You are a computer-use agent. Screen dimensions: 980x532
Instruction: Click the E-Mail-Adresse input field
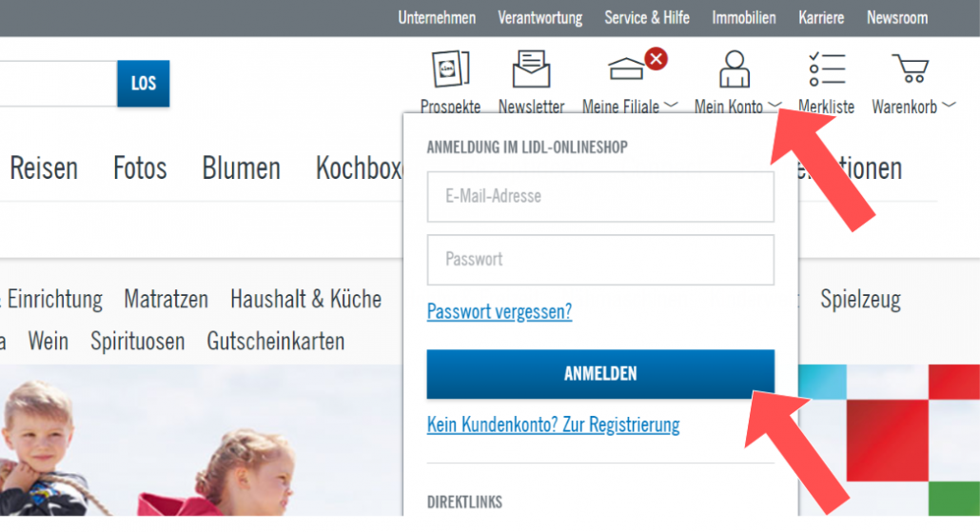pos(600,197)
